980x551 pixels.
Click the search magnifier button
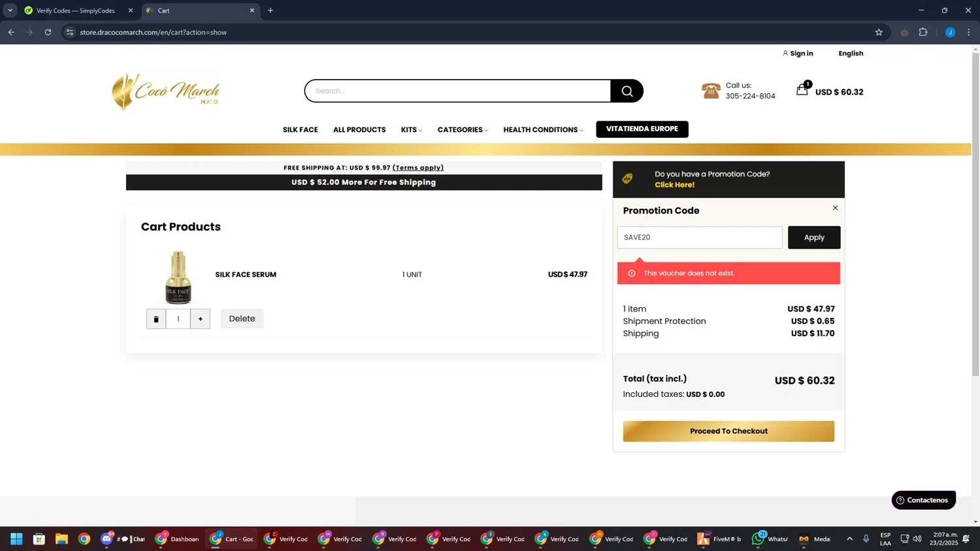click(627, 91)
